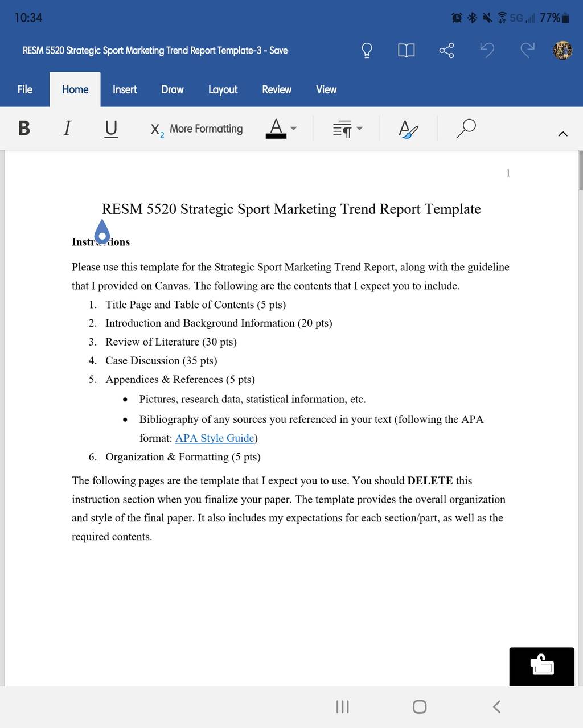Tap the floating mobile view button
Image resolution: width=583 pixels, height=728 pixels.
point(542,666)
